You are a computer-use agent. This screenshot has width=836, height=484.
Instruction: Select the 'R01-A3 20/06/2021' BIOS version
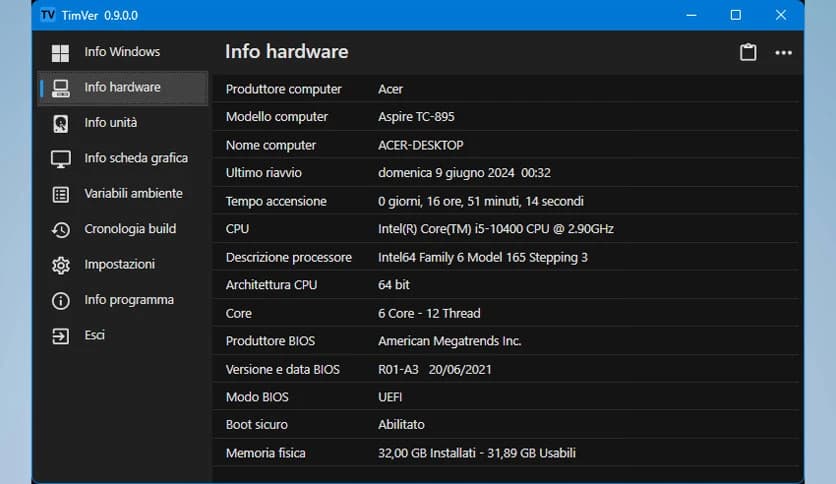pos(435,369)
